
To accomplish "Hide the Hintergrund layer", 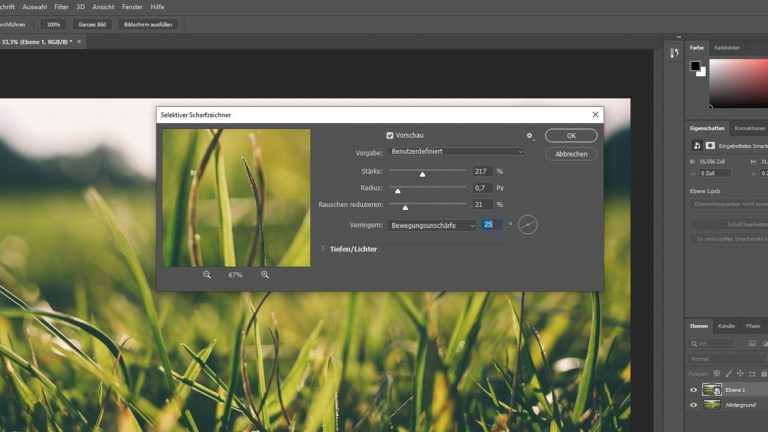I will 694,405.
